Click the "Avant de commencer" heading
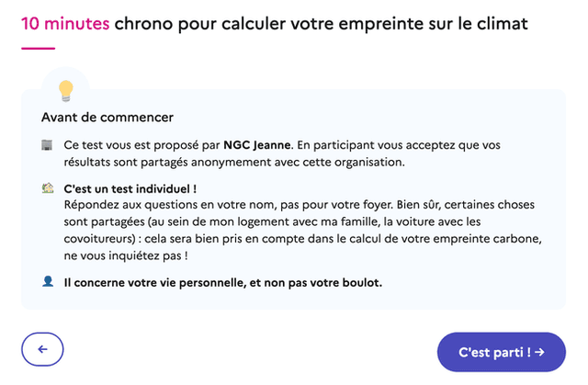This screenshot has width=588, height=385. click(107, 118)
